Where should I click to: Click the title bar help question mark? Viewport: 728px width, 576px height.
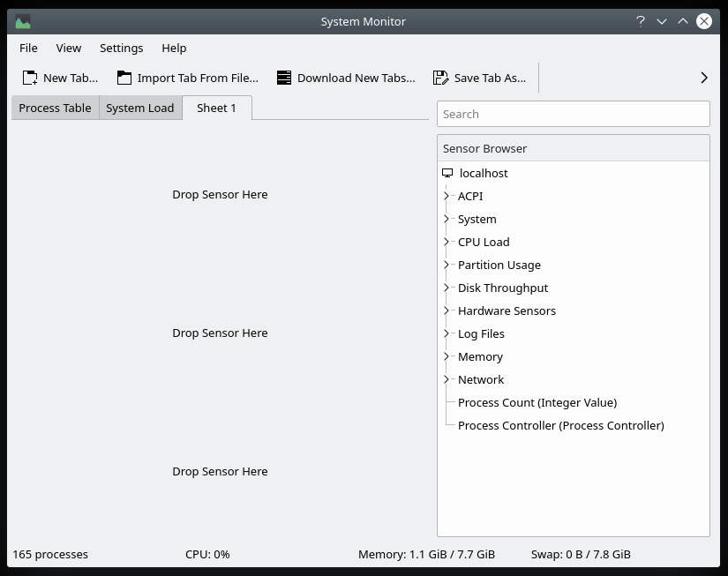tap(641, 21)
